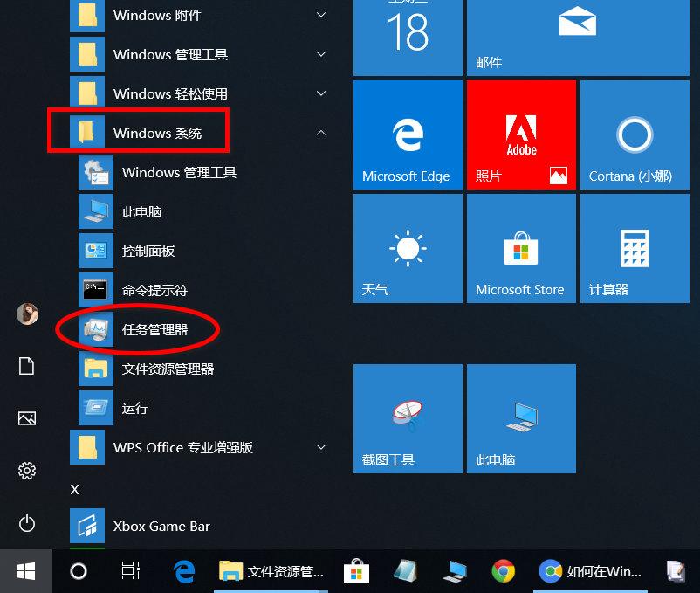Image resolution: width=700 pixels, height=593 pixels.
Task: Open the Adobe 照片 photos tile
Action: pyautogui.click(x=520, y=134)
